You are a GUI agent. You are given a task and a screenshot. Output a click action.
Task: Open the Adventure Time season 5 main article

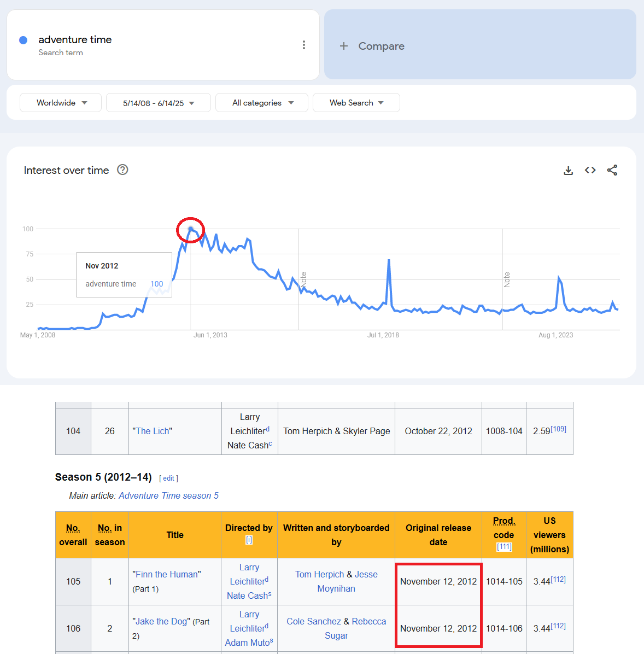point(168,495)
